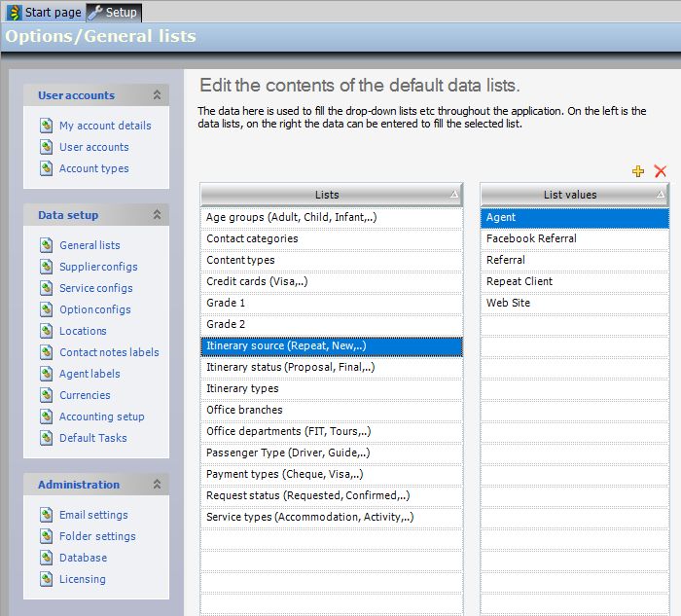Viewport: 681px width, 616px height.
Task: Open the Licensing link
Action: [x=82, y=579]
